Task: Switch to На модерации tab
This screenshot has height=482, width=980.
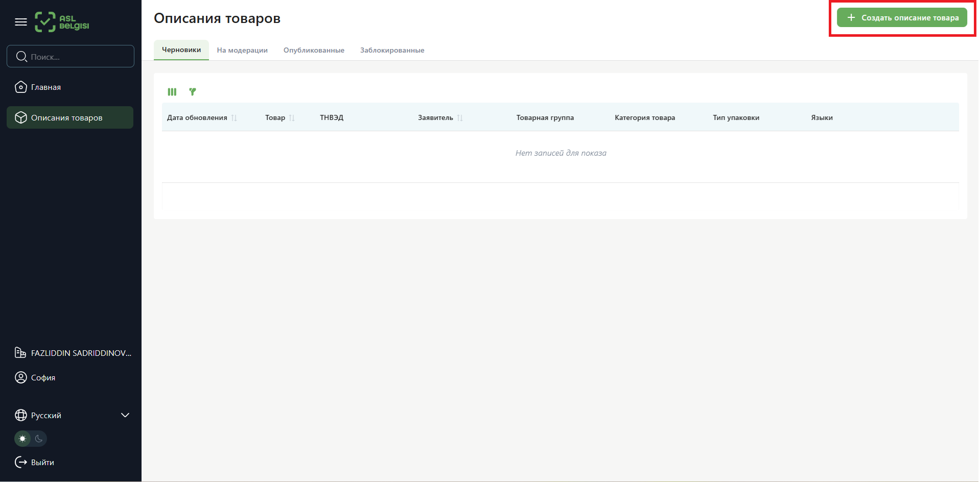Action: (x=242, y=50)
